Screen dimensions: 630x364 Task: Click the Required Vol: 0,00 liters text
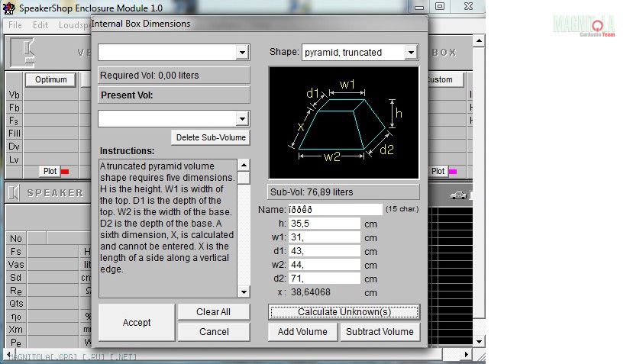[150, 76]
